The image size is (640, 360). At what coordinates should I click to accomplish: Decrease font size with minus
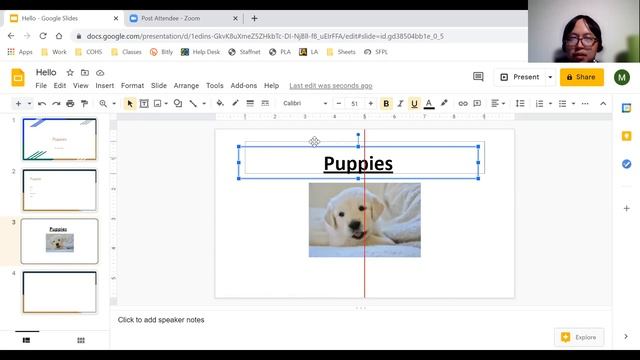point(338,104)
